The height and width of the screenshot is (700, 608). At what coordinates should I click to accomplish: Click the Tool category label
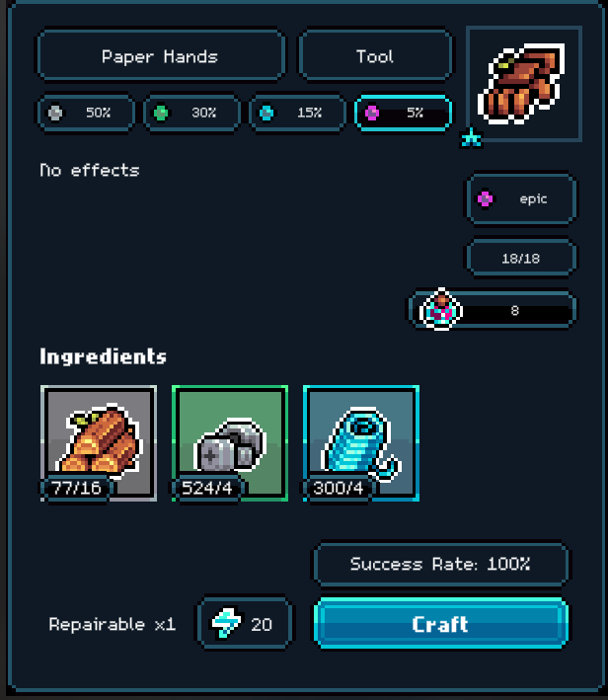coord(375,55)
